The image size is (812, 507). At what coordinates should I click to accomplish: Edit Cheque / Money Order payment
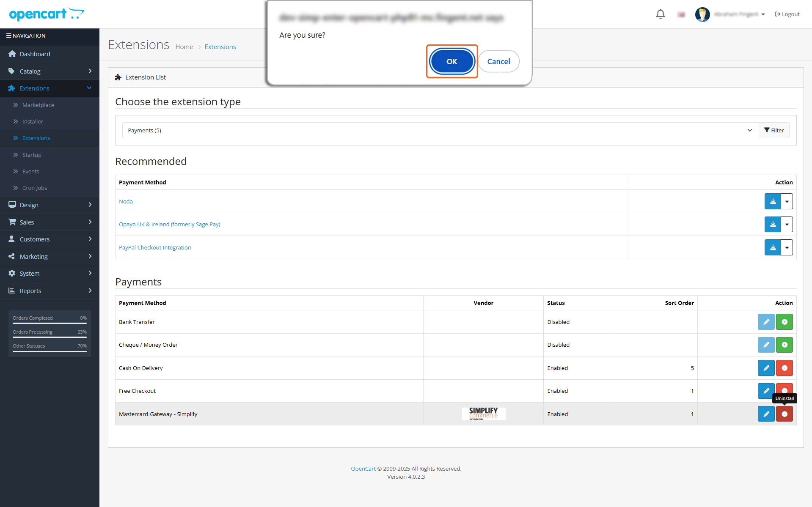tap(766, 345)
